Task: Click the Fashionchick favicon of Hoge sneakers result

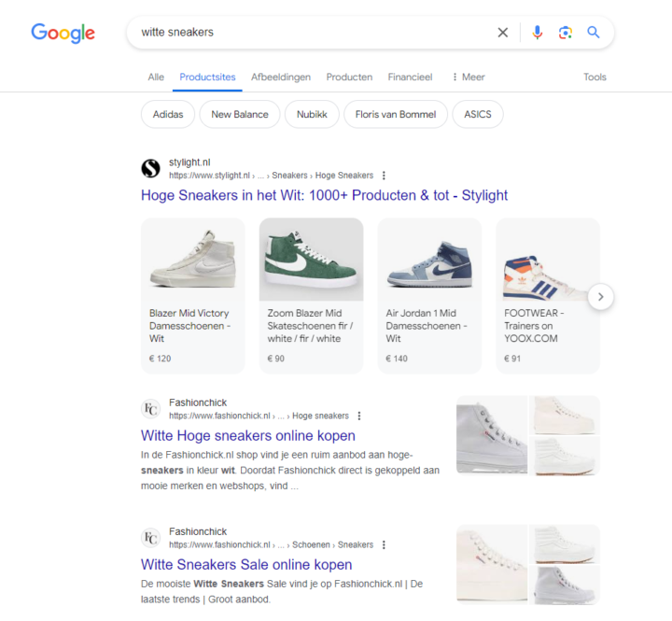Action: [x=151, y=409]
